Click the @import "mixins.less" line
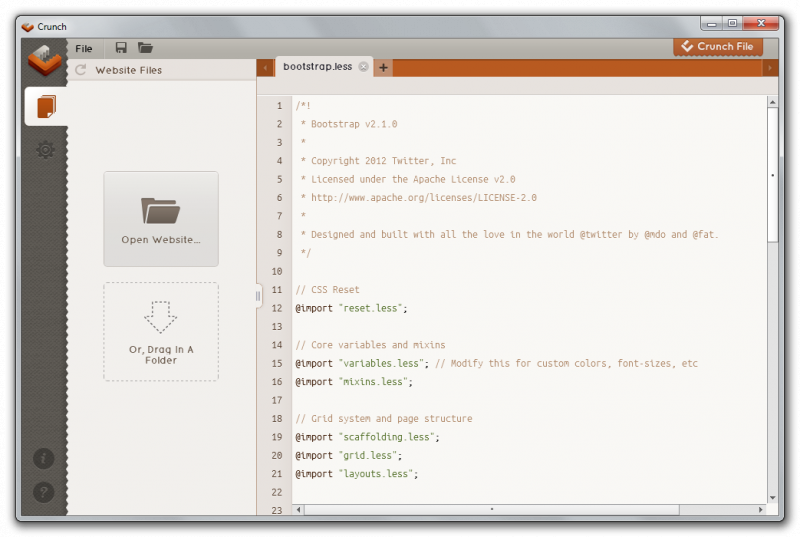The width and height of the screenshot is (800, 537). [354, 381]
